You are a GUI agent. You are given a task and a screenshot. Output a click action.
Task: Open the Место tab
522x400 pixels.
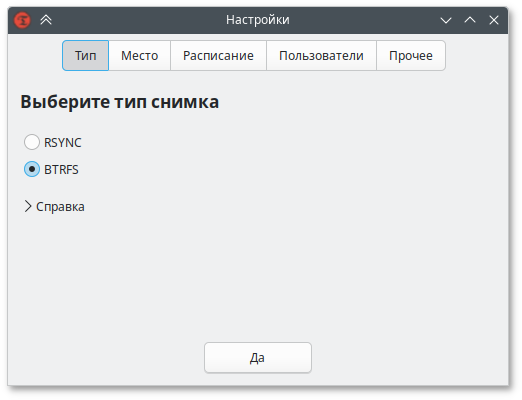(x=140, y=56)
